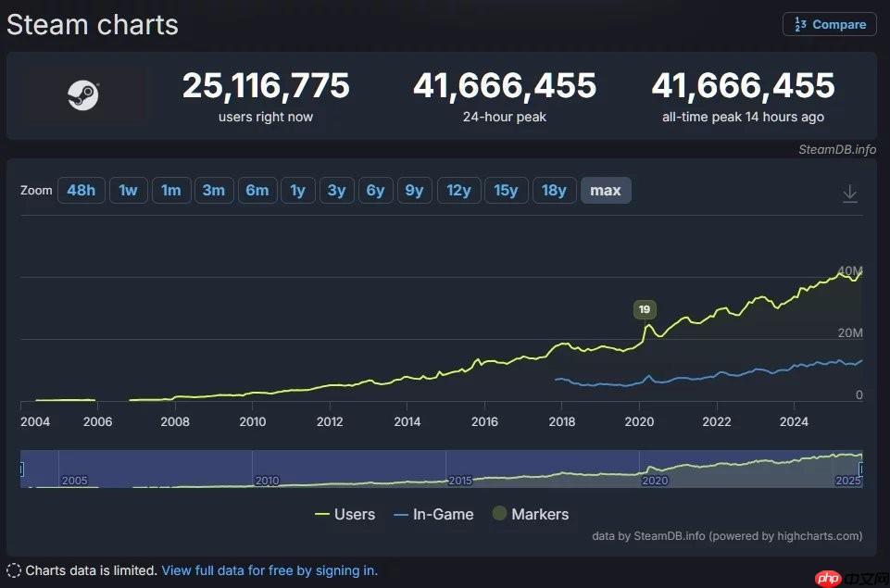
Task: Open the sign-in link for full data
Action: click(270, 570)
